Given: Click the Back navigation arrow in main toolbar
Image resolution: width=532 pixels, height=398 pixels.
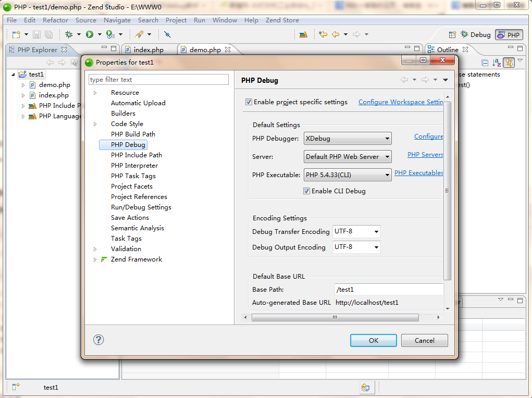Looking at the screenshot, I should [336, 34].
